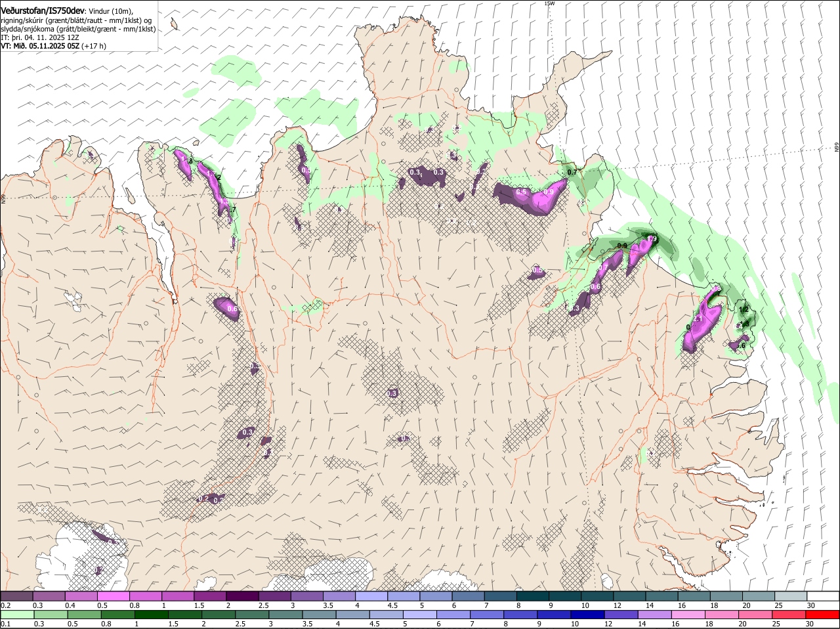
Task: Pick bottom legend swatch between 0.5 and 0.8
Action: 84,615
